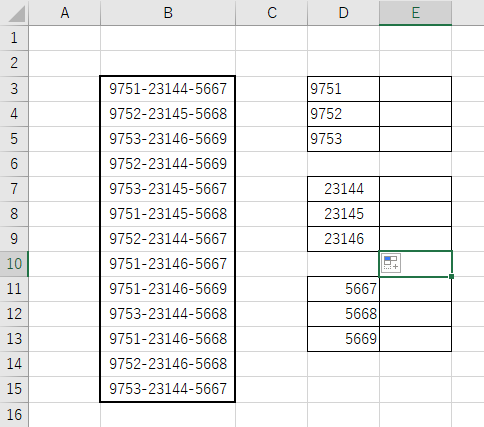484x427 pixels.
Task: Select column B header
Action: 168,13
